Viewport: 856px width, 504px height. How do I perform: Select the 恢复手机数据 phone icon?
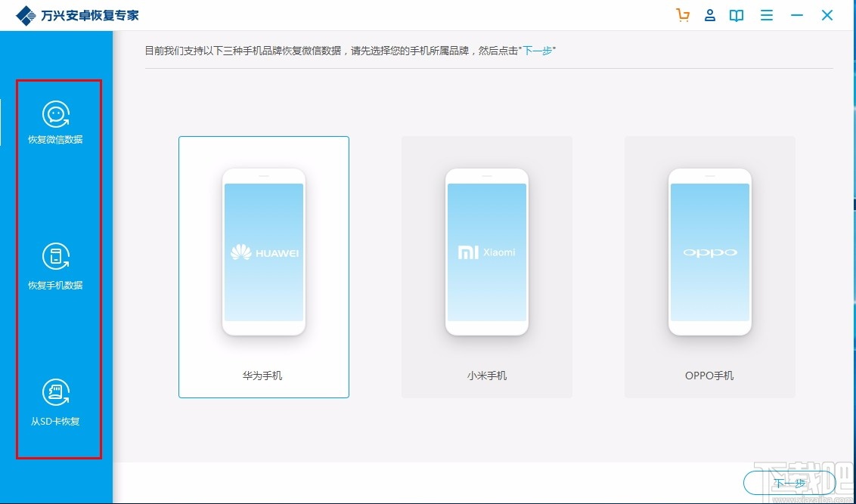[56, 256]
